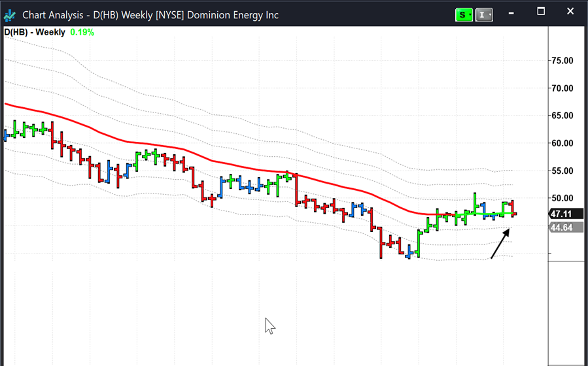Click the TradeStation chart app icon
This screenshot has width=588, height=366.
click(10, 14)
